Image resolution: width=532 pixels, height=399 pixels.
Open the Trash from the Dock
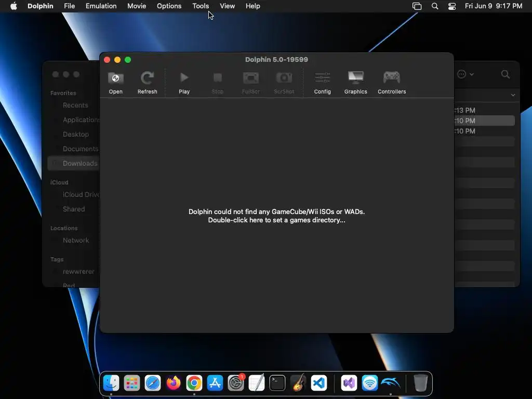pos(420,383)
